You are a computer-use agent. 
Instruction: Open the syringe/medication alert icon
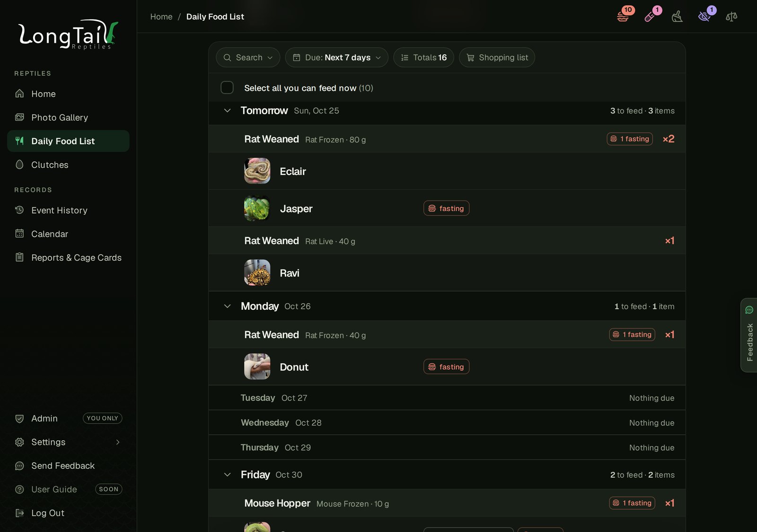pyautogui.click(x=651, y=17)
